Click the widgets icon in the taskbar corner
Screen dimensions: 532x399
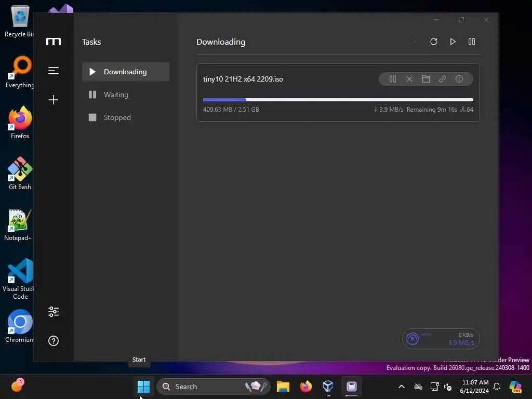17,386
